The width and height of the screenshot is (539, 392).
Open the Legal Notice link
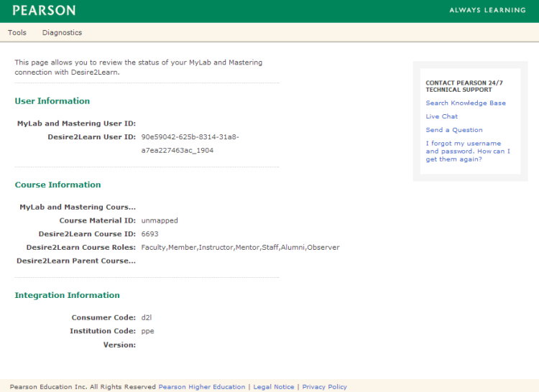(x=274, y=387)
